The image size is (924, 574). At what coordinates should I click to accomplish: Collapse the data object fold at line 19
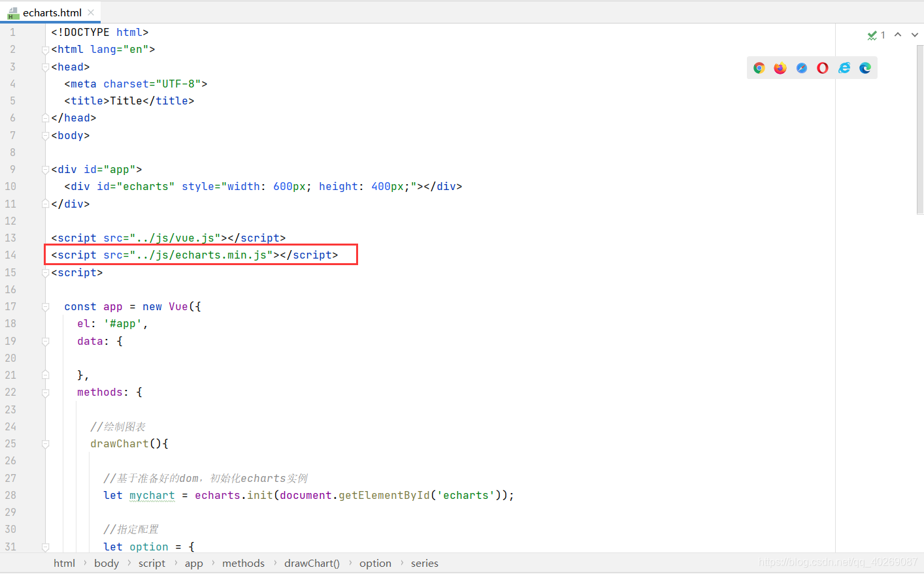pos(45,342)
